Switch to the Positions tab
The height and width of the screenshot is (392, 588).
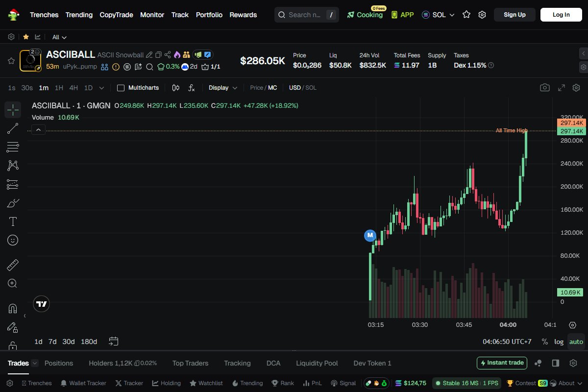coord(59,363)
